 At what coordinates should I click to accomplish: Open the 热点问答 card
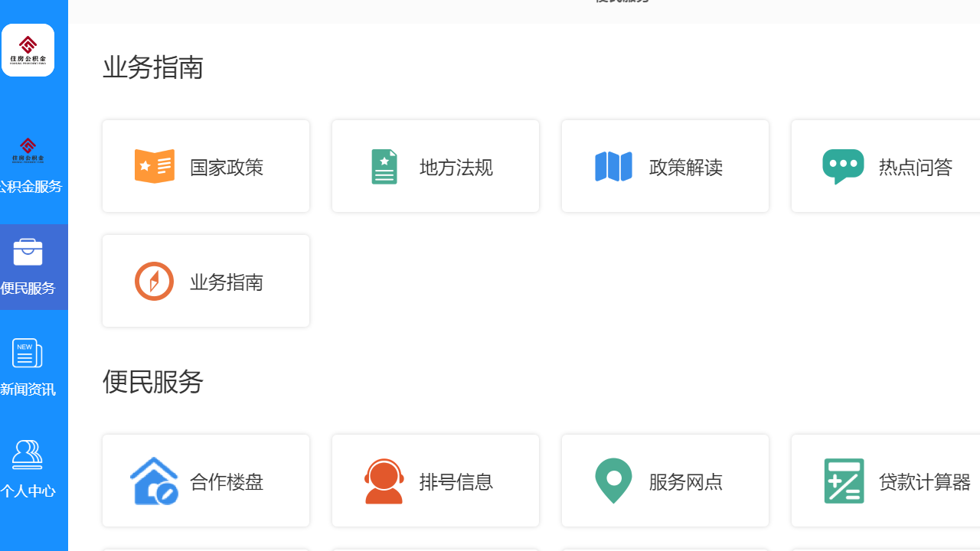[885, 165]
